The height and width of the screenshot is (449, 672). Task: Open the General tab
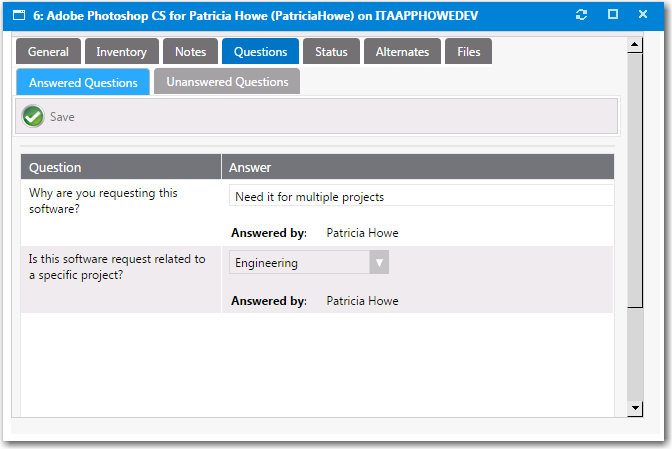(48, 52)
